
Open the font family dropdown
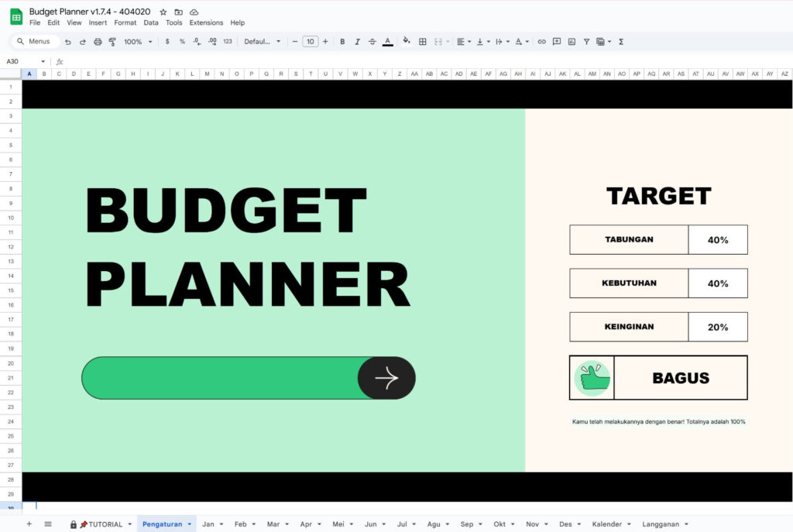263,42
